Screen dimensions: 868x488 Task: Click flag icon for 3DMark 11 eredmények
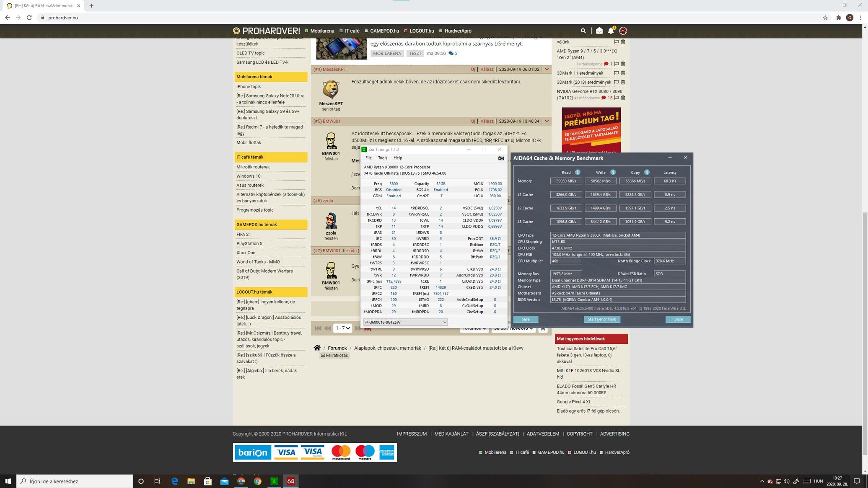[616, 73]
